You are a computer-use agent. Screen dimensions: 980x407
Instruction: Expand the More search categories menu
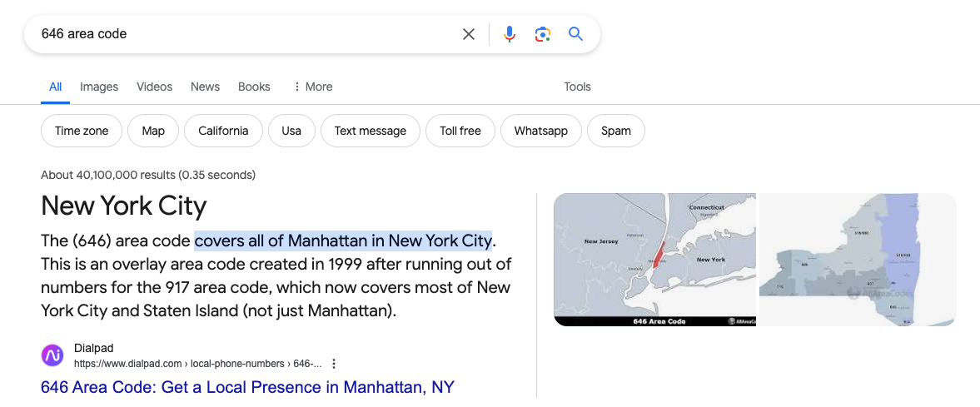click(x=312, y=87)
